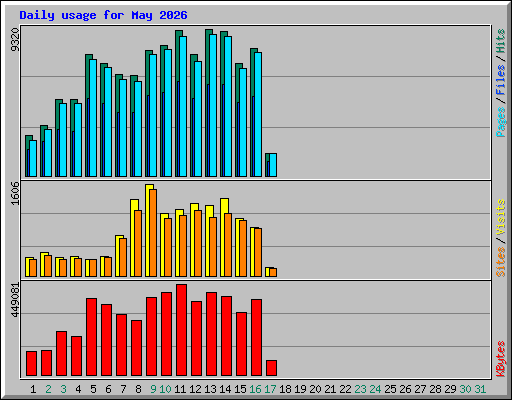The image size is (512, 400).
Task: Click the day 1 cyan hits bar
Action: [33, 158]
